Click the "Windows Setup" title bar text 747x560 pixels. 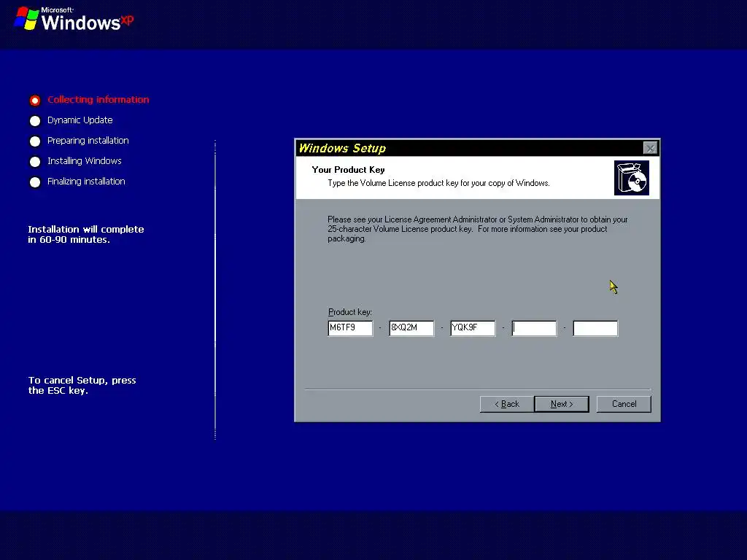[x=342, y=148]
